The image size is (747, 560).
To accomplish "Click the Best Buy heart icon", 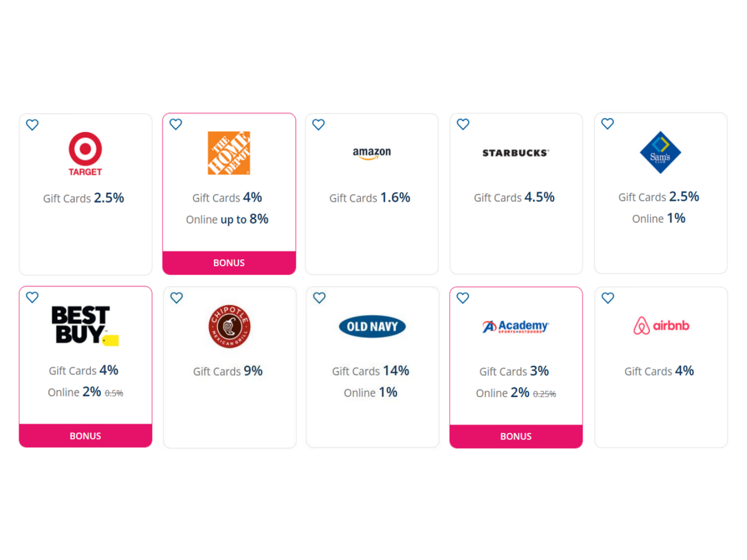I will tap(32, 297).
